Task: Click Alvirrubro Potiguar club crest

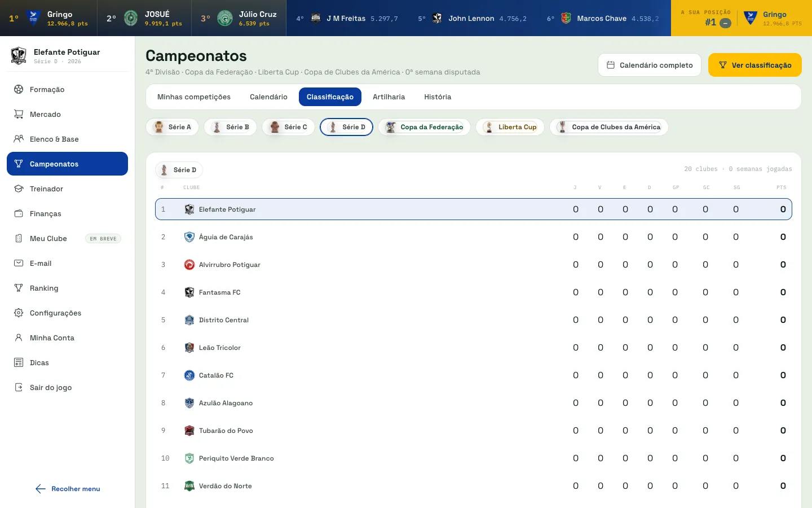Action: pyautogui.click(x=189, y=265)
